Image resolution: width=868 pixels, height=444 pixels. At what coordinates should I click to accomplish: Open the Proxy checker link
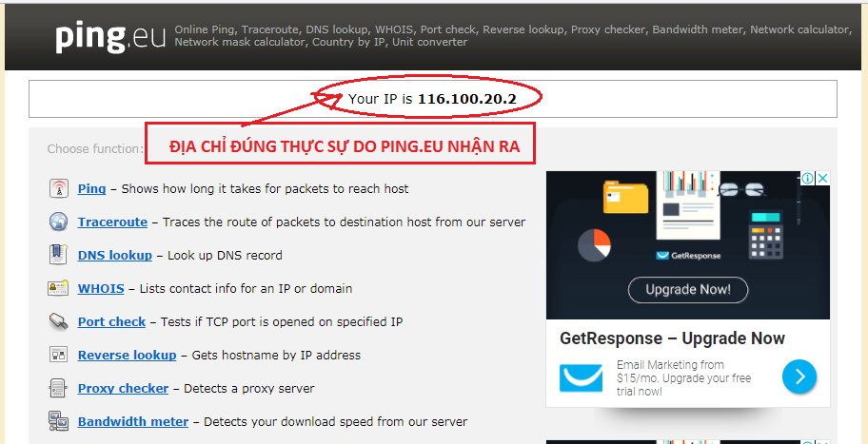click(x=123, y=388)
